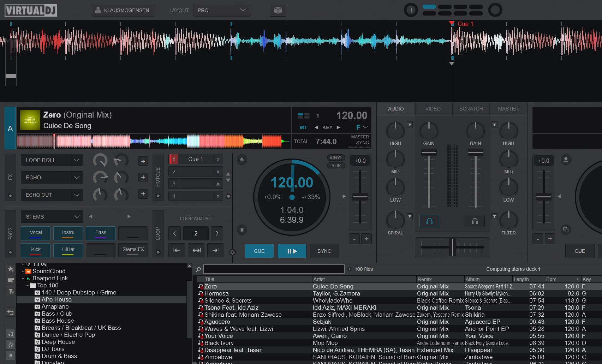Viewport: 602px width, 364px height.
Task: Switch to the VIDEO mixer tab
Action: point(433,108)
